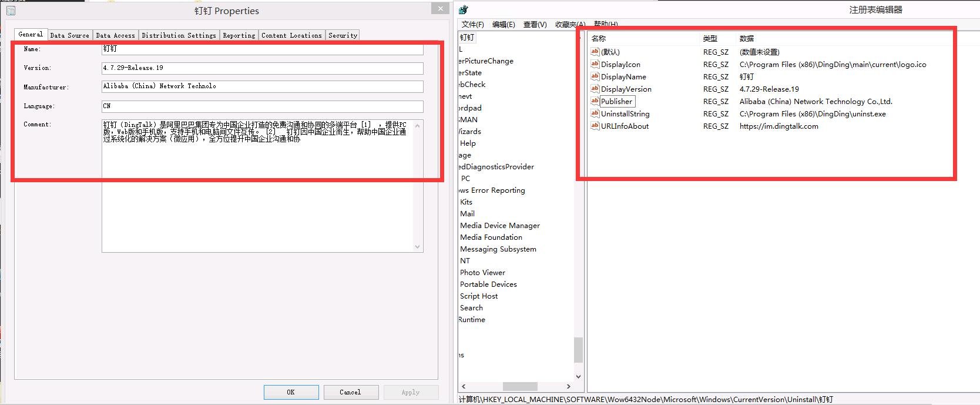Select the URLInfoAbout value icon
This screenshot has height=405, width=980.
tap(595, 126)
